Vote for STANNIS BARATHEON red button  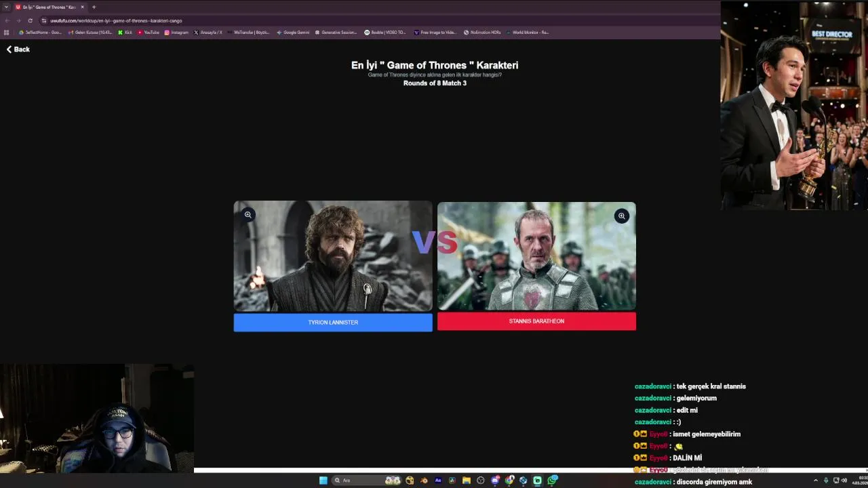click(x=536, y=321)
